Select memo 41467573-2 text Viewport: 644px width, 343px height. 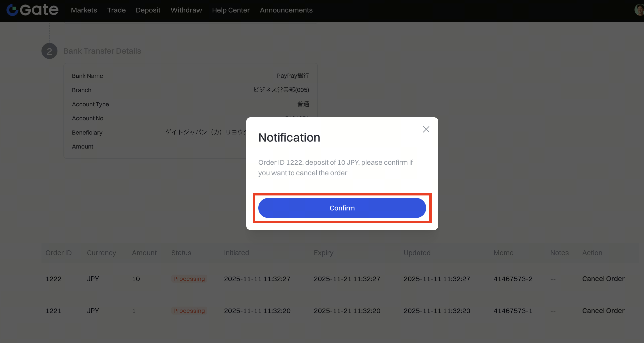coord(513,279)
